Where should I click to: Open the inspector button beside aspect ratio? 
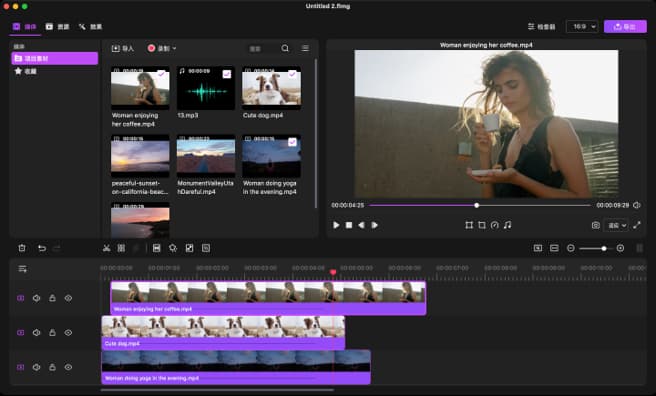coord(541,26)
